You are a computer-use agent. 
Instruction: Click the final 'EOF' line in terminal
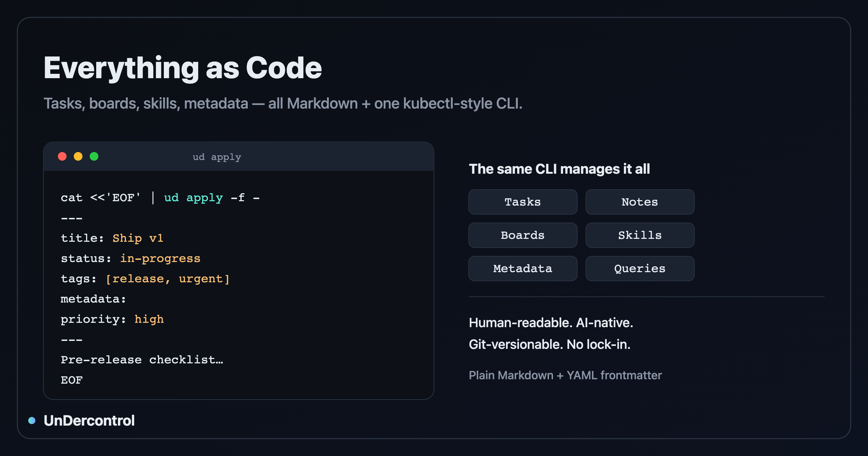click(x=72, y=380)
